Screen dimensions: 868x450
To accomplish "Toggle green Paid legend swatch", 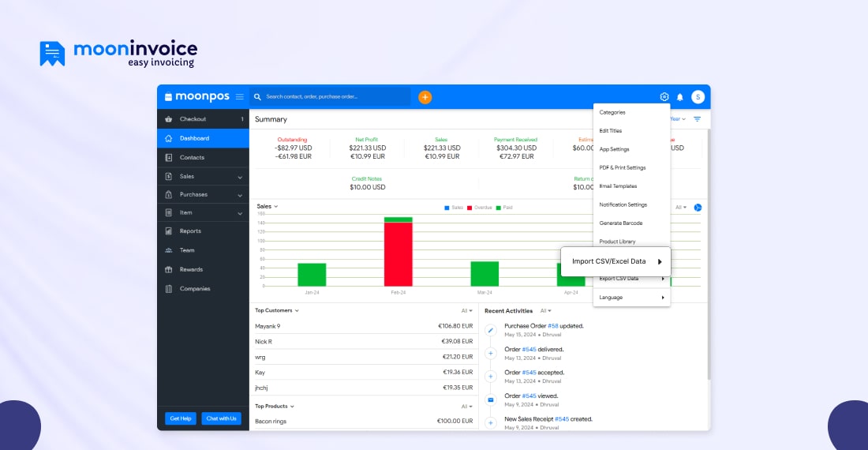I will click(498, 208).
